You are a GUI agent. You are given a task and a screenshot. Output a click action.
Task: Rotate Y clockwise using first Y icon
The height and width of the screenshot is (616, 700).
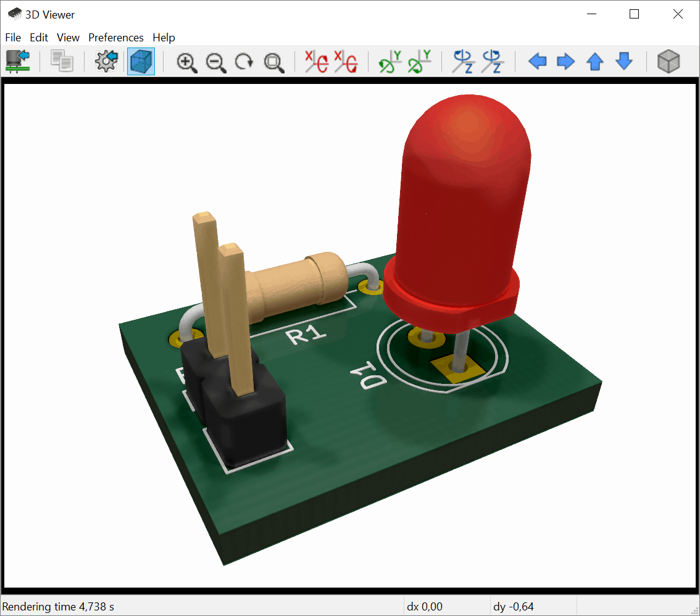pyautogui.click(x=390, y=62)
